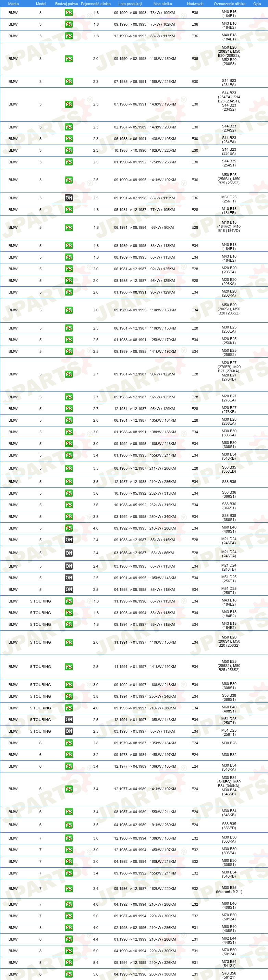
Task: Click the power value 280kW / 380KM
Action: 162,974
